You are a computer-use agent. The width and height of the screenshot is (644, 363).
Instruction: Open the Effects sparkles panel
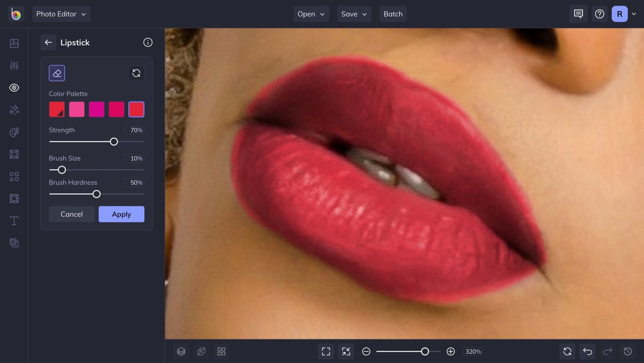tap(14, 110)
